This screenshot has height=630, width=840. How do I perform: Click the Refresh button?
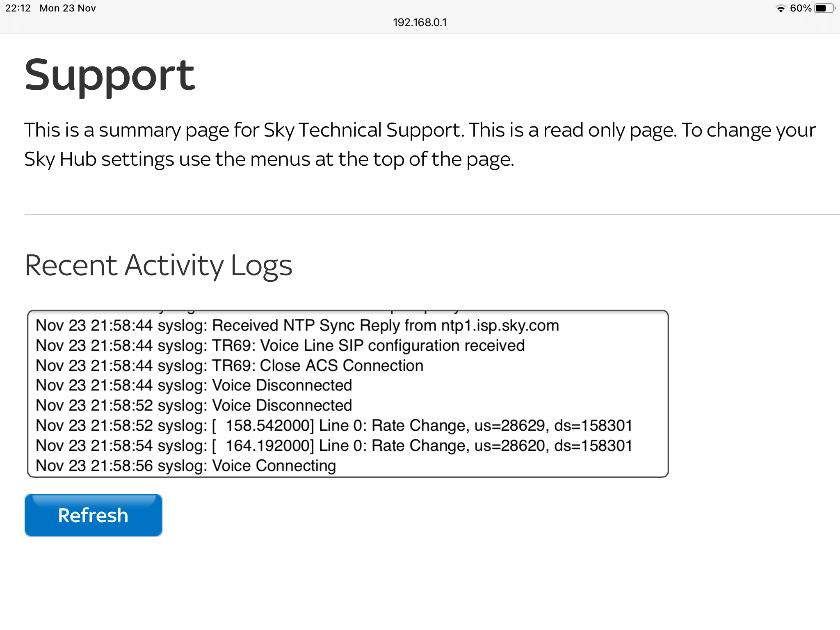pyautogui.click(x=93, y=515)
